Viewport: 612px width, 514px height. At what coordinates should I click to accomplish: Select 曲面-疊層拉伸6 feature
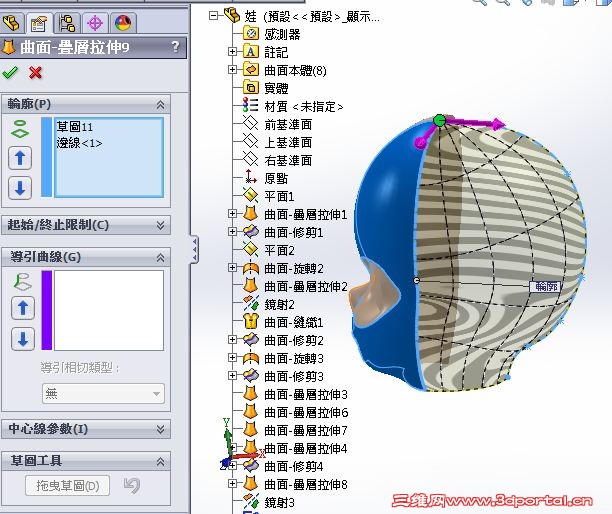pyautogui.click(x=306, y=412)
